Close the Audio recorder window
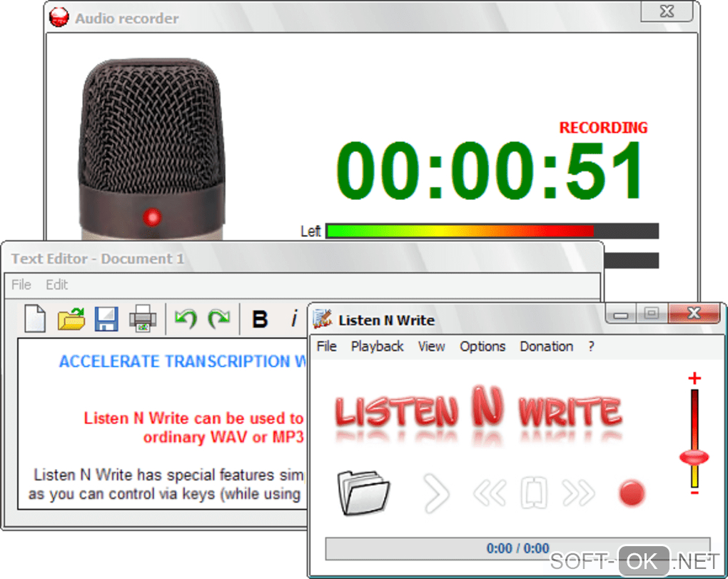This screenshot has height=579, width=728. (667, 11)
